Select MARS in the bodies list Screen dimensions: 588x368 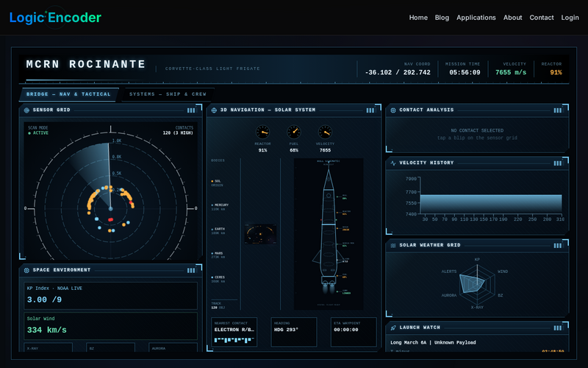pyautogui.click(x=218, y=255)
